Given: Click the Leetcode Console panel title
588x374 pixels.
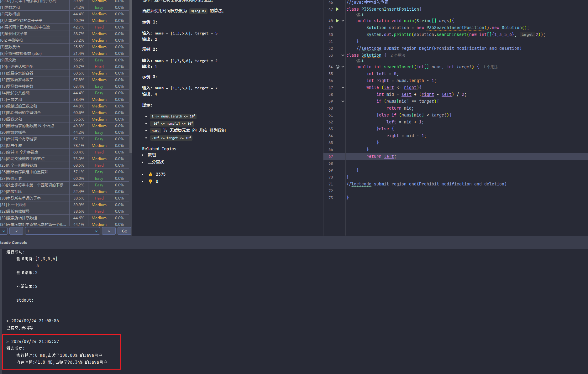Looking at the screenshot, I should click(x=13, y=242).
